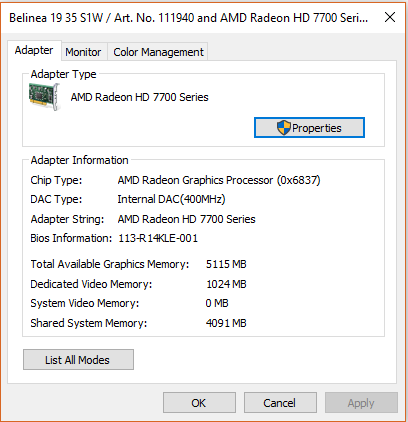The image size is (408, 422).
Task: Click the Chip Type value 0x6837 text
Action: point(299,180)
